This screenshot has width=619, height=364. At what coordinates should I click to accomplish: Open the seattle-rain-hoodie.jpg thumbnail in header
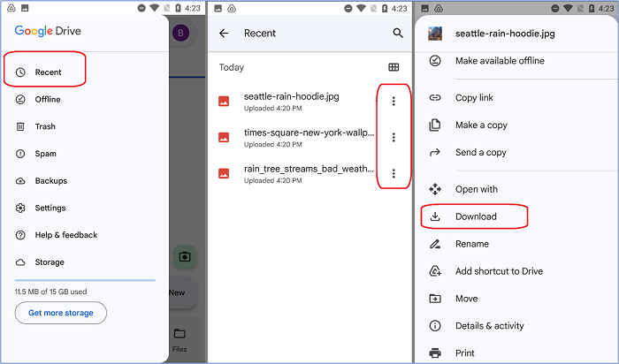(435, 34)
